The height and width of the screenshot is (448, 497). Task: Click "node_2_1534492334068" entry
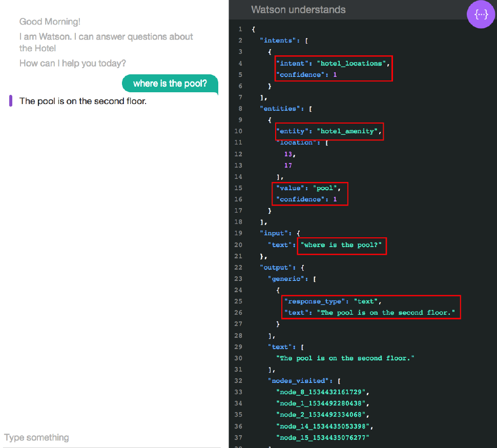click(x=321, y=415)
